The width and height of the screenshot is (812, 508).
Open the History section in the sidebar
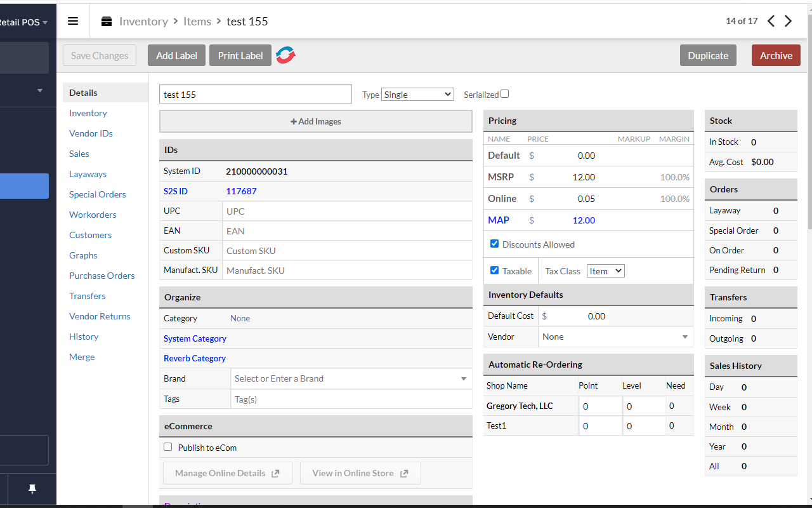(84, 336)
